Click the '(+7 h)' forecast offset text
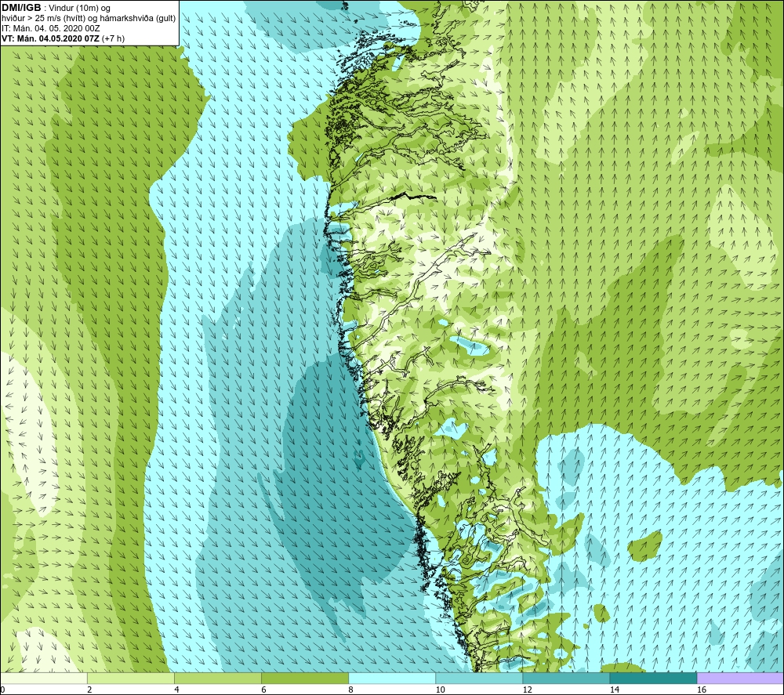 (114, 38)
